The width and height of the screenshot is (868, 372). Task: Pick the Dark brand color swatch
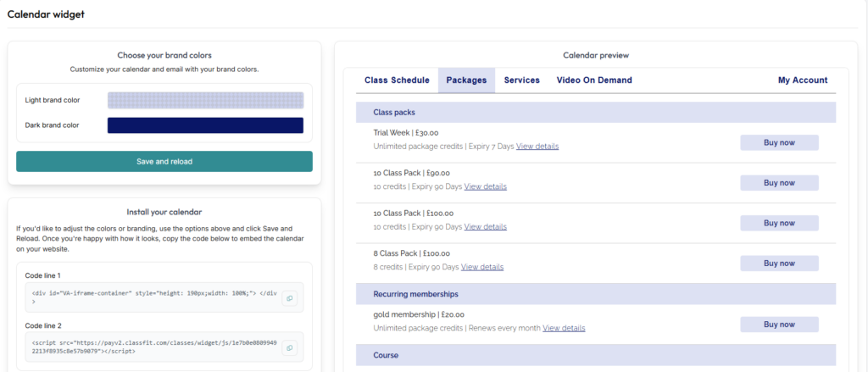pyautogui.click(x=205, y=125)
